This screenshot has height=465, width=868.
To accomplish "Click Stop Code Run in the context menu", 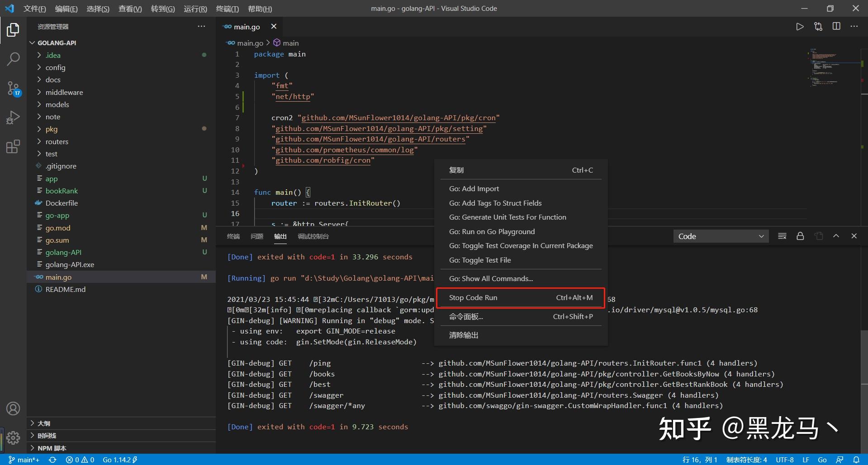I will click(473, 297).
